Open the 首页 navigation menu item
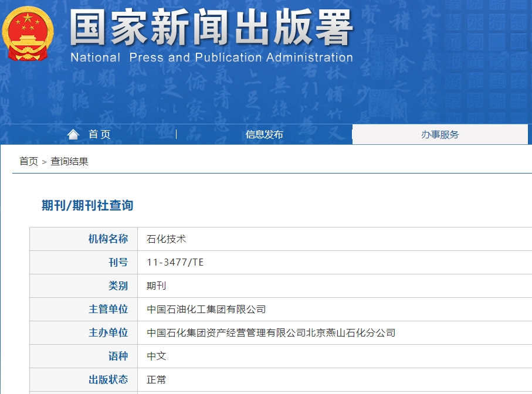This screenshot has height=394, width=532. (99, 135)
